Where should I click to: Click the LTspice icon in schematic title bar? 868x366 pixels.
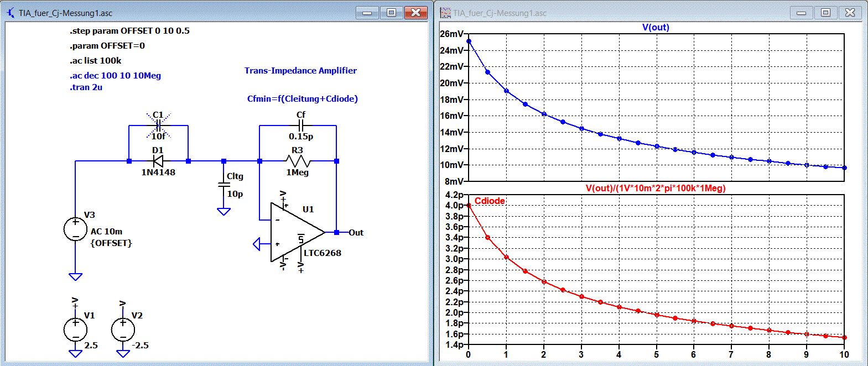(x=10, y=12)
